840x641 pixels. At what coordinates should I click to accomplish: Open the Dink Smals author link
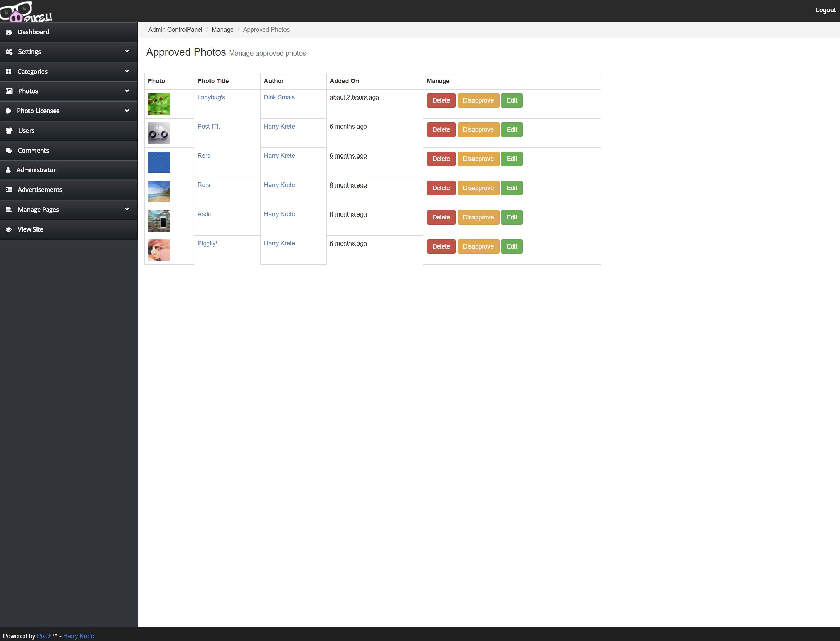coord(279,97)
